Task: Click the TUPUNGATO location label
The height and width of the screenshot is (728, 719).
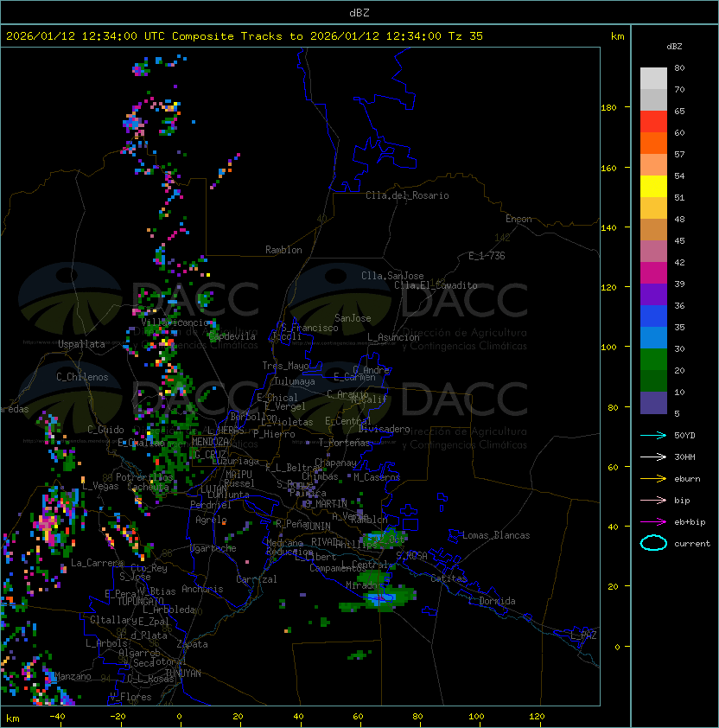Action: tap(140, 601)
